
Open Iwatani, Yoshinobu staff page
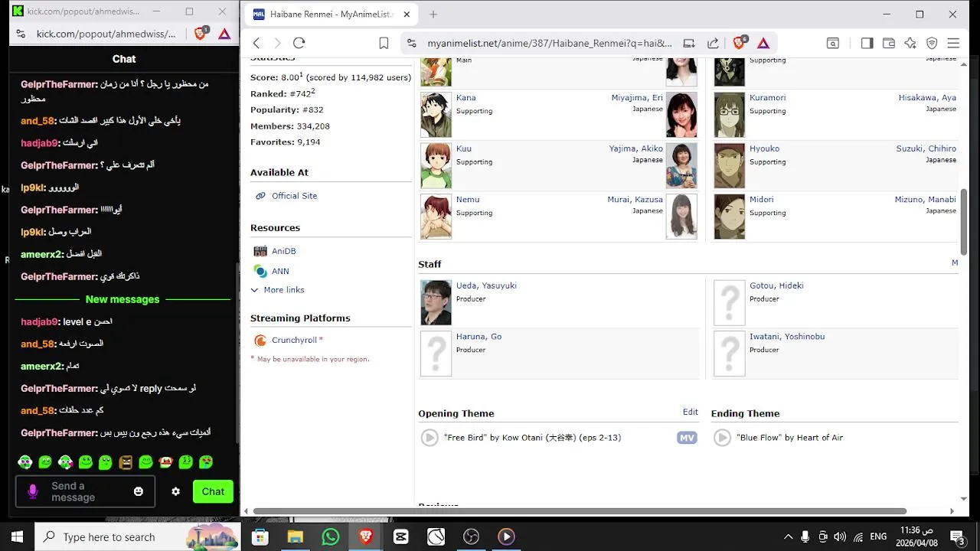point(787,337)
